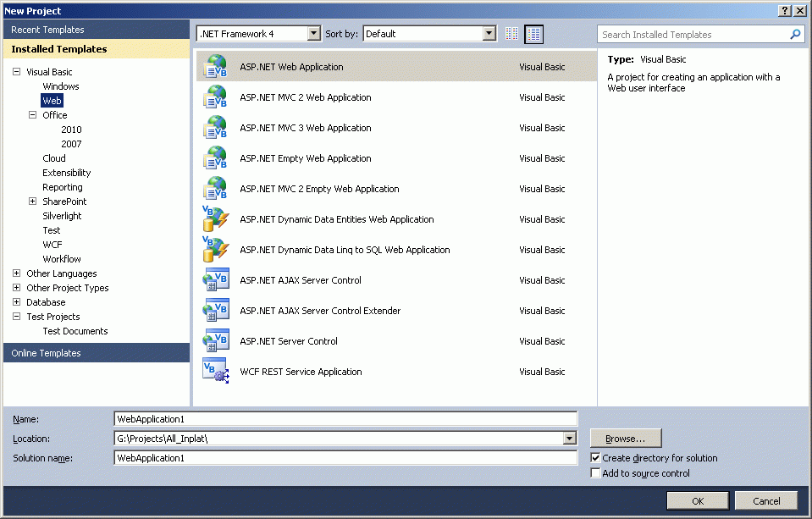Confirm with the OK button

[698, 501]
